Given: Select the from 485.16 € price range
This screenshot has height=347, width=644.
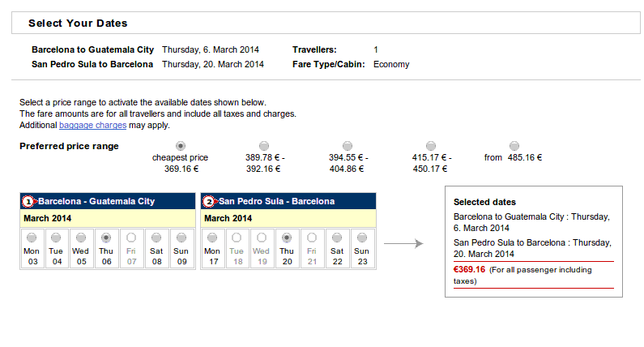Looking at the screenshot, I should (x=514, y=146).
